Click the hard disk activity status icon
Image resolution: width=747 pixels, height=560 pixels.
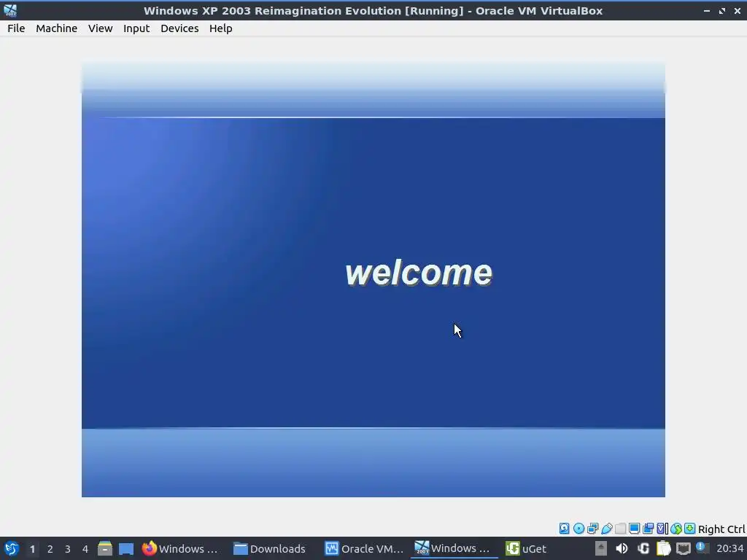(564, 529)
